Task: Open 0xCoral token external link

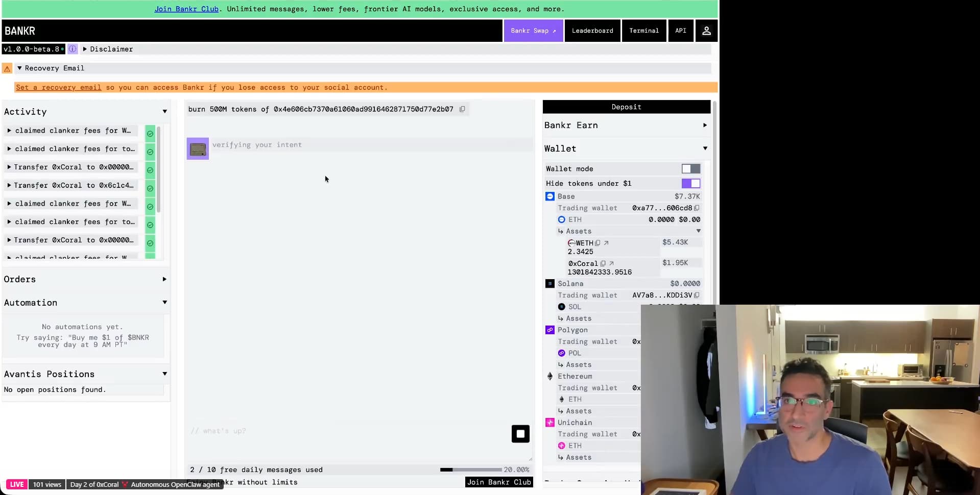Action: point(611,263)
